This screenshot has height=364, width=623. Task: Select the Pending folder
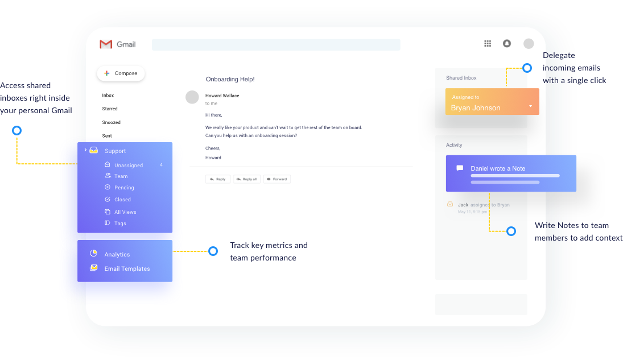(x=124, y=188)
